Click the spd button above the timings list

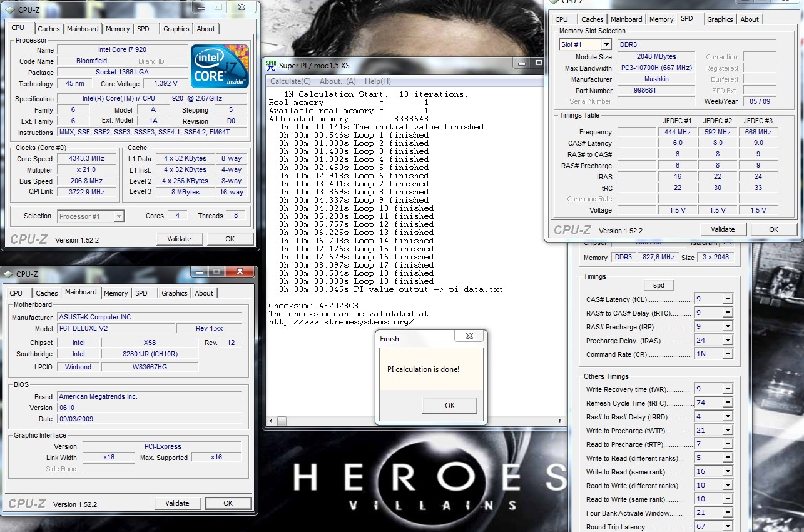tap(659, 285)
